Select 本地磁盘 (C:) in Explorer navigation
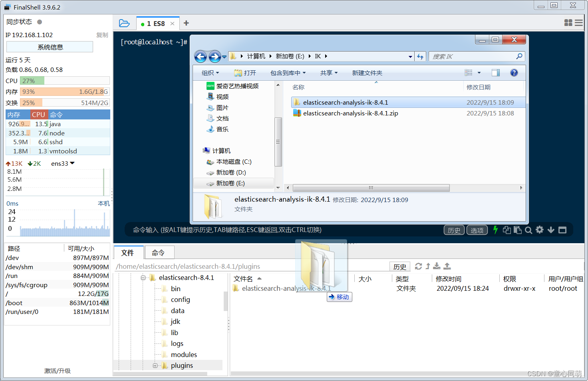Viewport: 588px width, 381px height. click(x=234, y=162)
